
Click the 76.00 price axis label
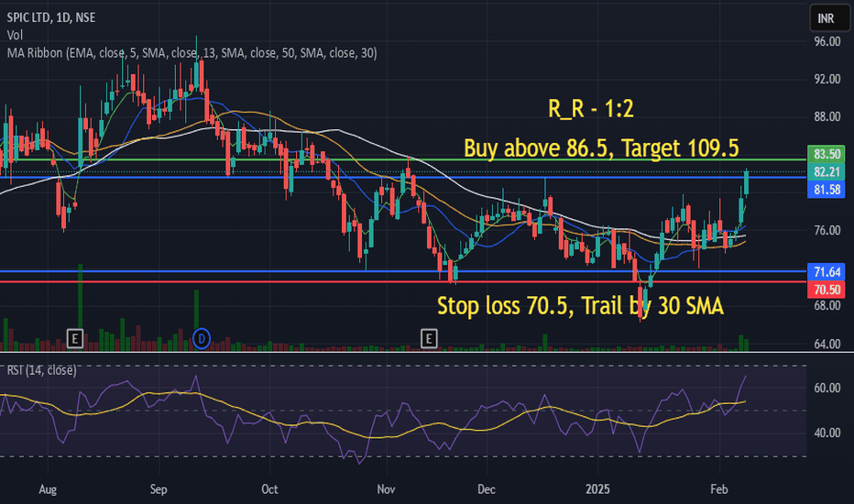[827, 231]
